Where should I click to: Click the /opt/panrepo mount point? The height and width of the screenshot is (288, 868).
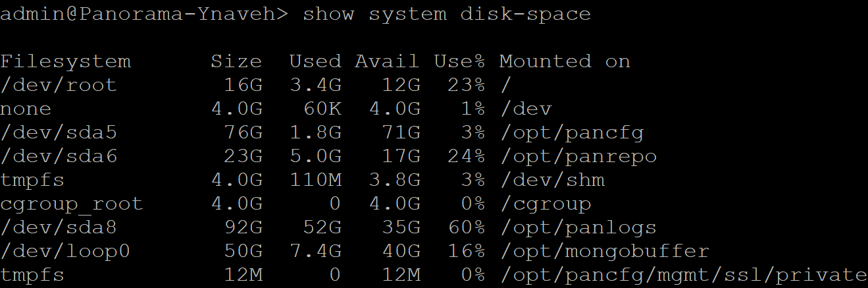(578, 156)
